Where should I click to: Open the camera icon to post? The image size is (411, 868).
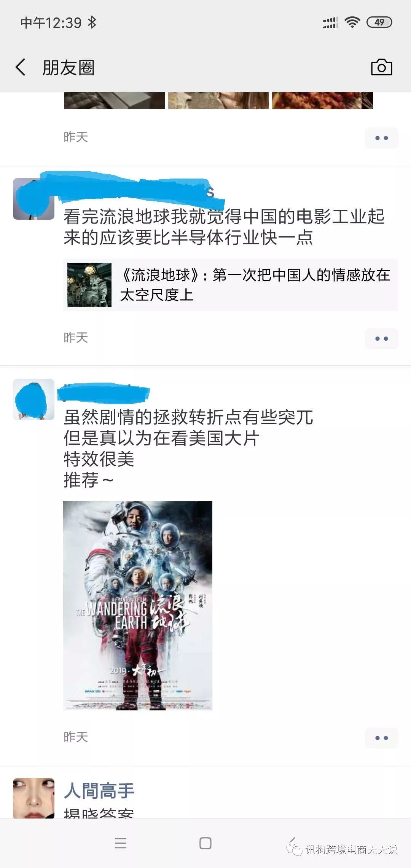point(381,67)
